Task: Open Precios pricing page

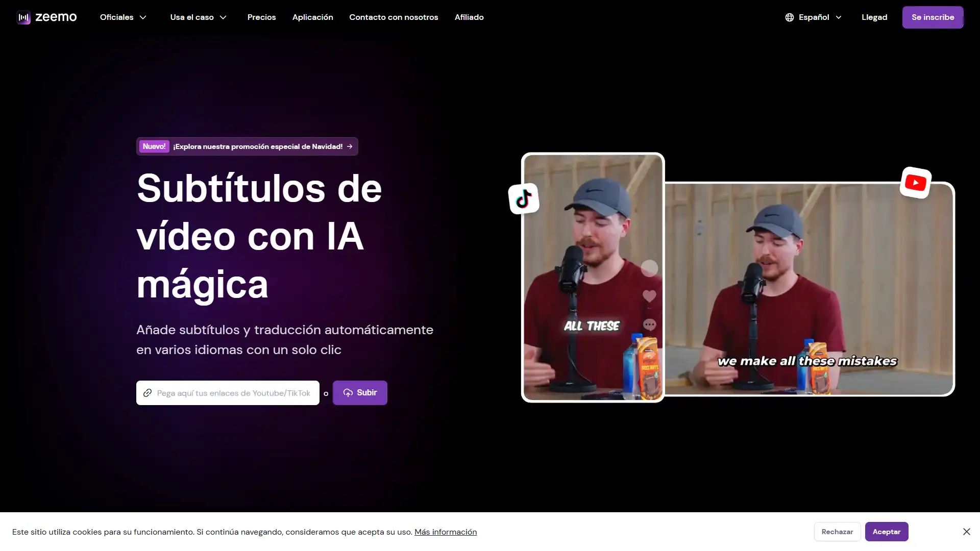Action: [x=261, y=17]
